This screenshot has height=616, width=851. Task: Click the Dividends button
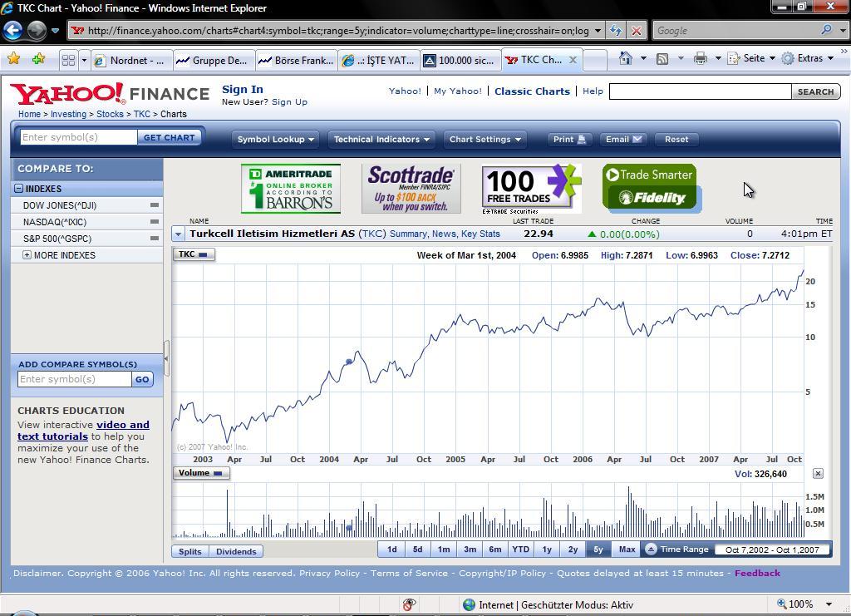point(236,551)
